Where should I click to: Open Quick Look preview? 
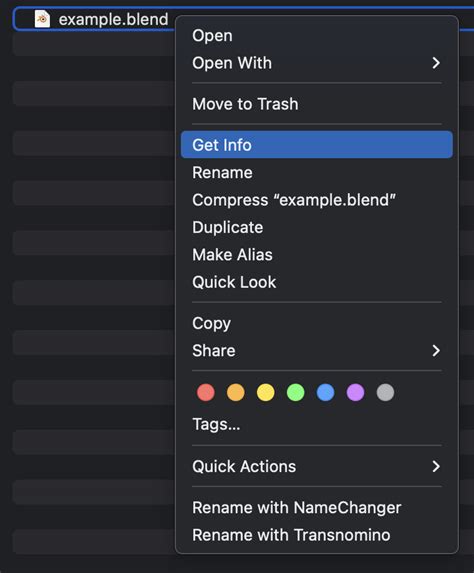point(234,282)
